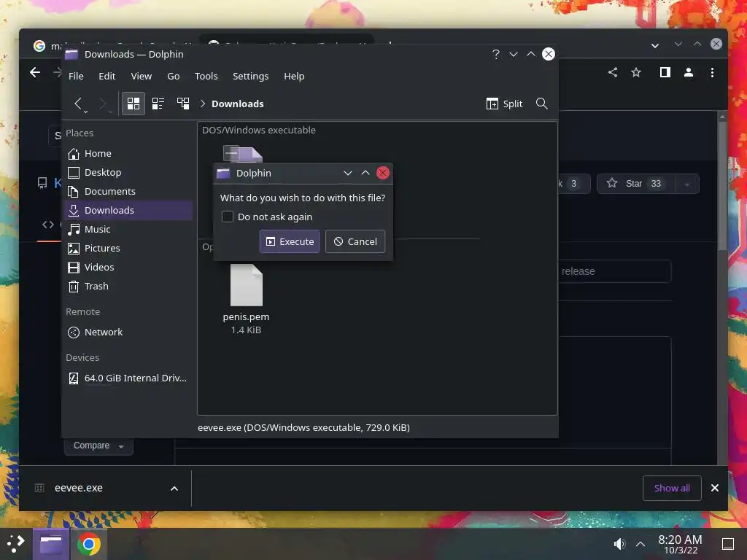Click eevee.exe in Chrome downloads bar
Screen dimensions: 747x560
pos(79,488)
